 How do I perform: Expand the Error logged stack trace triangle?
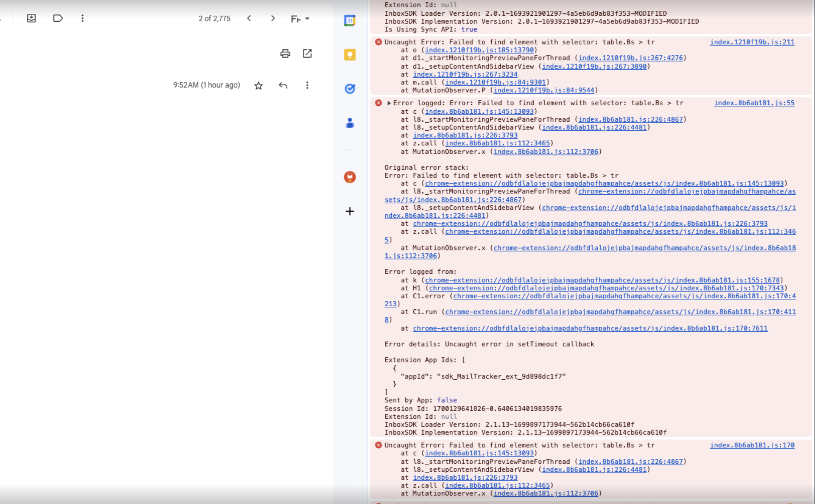[x=389, y=103]
